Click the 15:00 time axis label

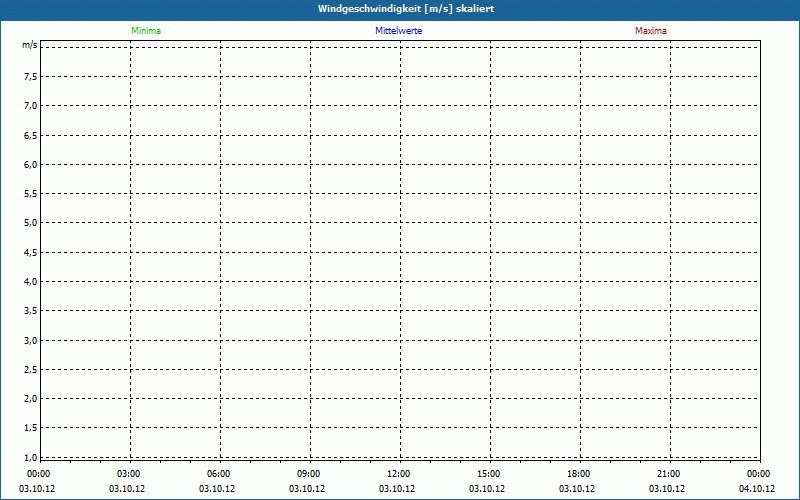(x=488, y=474)
